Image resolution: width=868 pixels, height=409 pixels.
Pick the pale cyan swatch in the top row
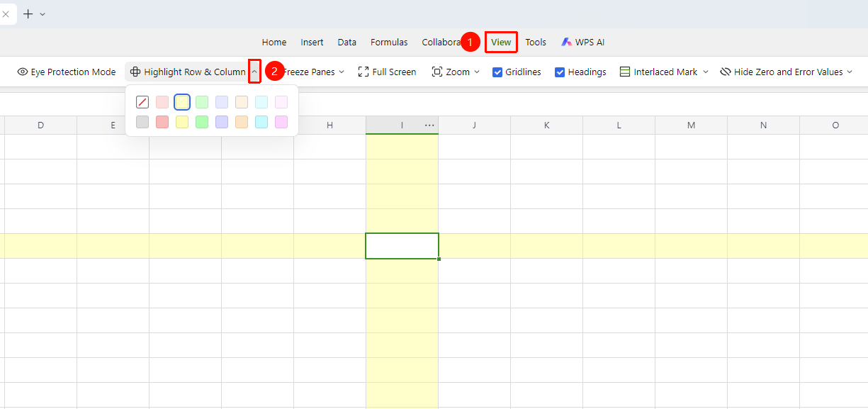tap(261, 102)
